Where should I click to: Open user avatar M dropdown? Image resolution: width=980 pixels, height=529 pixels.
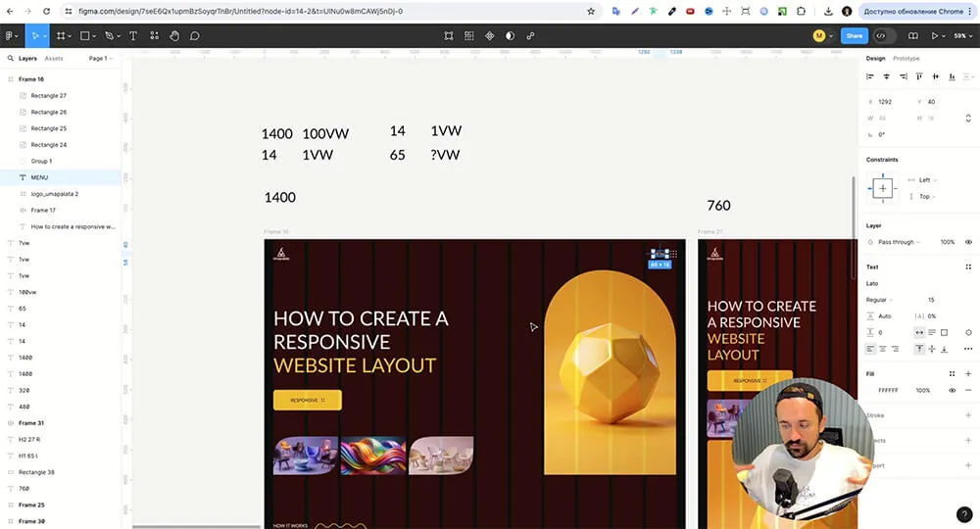(823, 36)
